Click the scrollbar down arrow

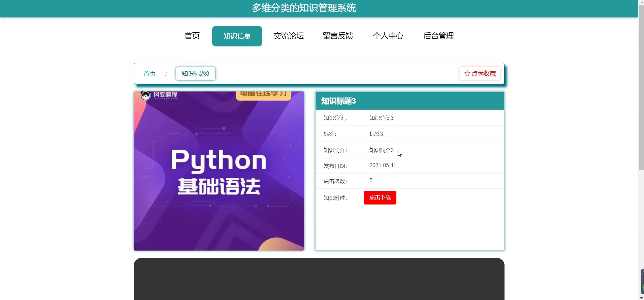click(641, 297)
